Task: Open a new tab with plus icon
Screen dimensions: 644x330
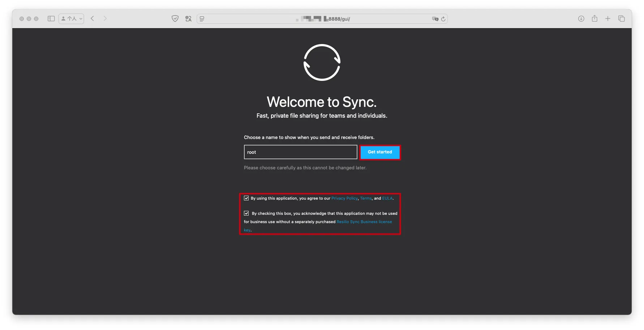Action: tap(608, 18)
